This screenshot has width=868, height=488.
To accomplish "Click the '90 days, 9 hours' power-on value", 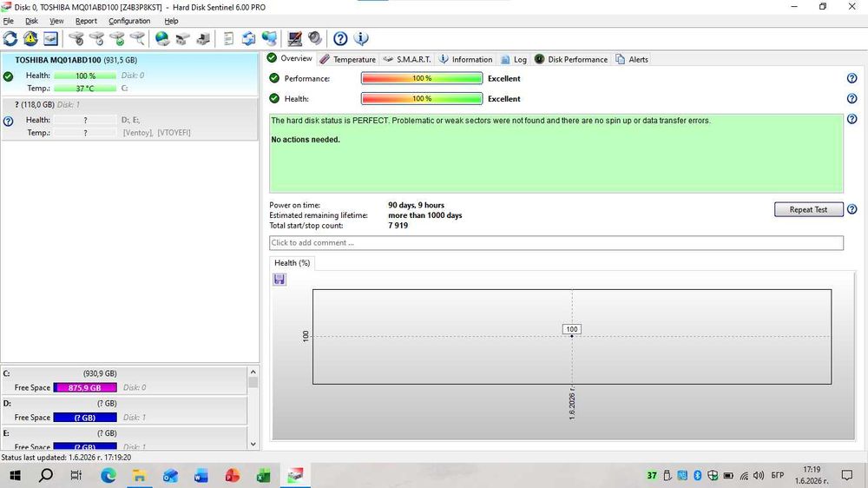I will pos(416,205).
